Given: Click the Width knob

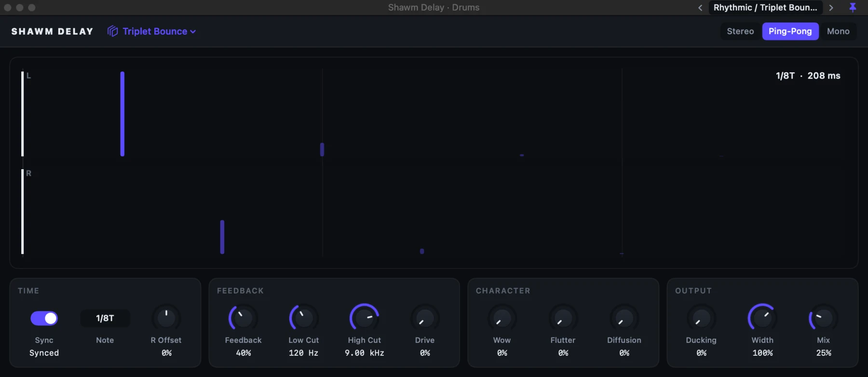Looking at the screenshot, I should [x=762, y=318].
